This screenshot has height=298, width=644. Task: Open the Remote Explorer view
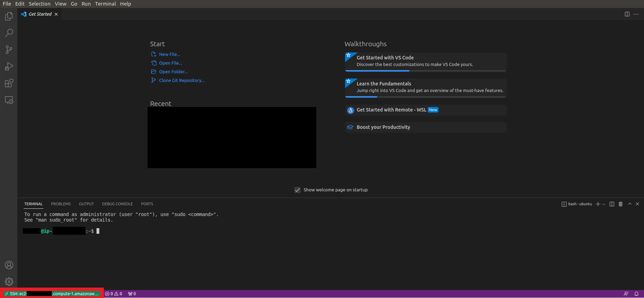coord(9,100)
